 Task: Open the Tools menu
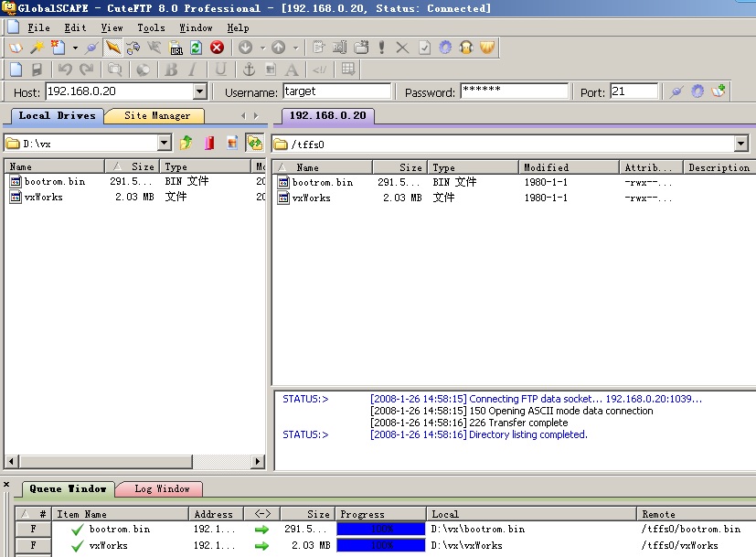click(151, 28)
